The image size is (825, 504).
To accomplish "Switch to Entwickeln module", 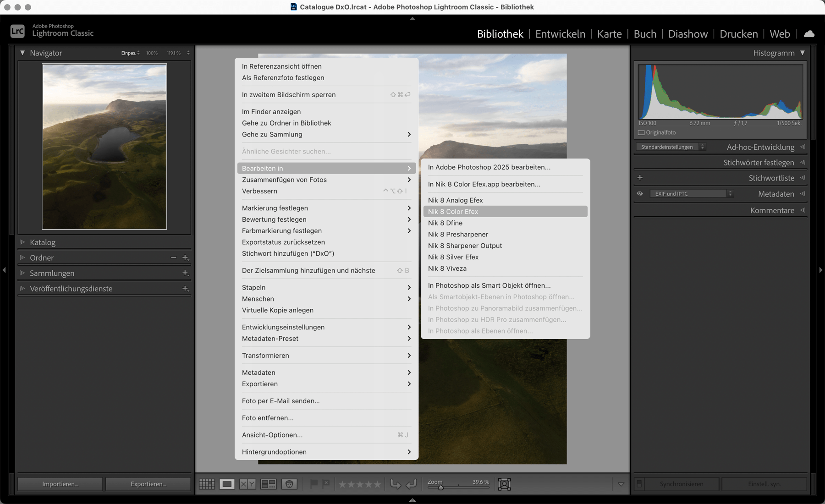I will click(x=560, y=34).
